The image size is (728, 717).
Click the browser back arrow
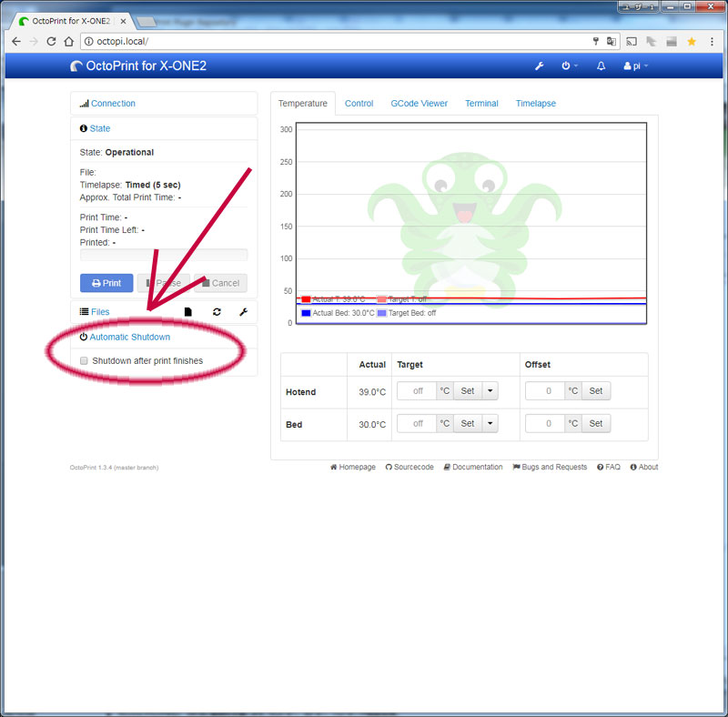point(16,41)
